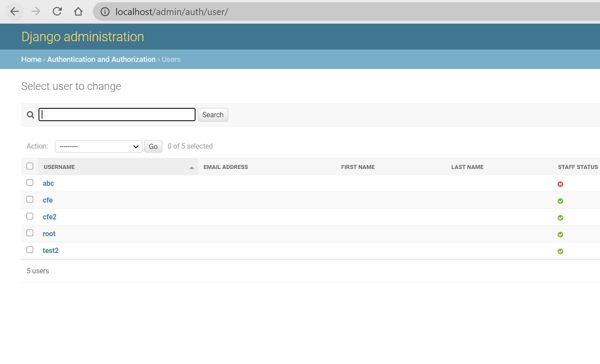Screen dimensions: 600x364
Task: Click the '0 of 5 selected' text
Action: [190, 146]
